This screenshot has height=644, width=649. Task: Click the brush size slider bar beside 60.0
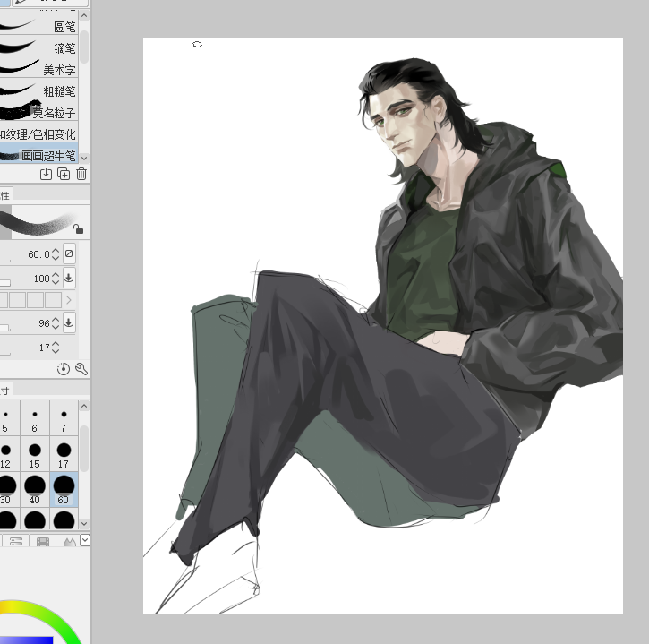tap(5, 261)
